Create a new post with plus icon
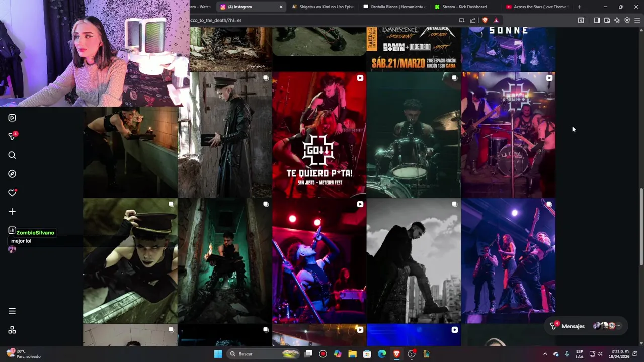This screenshot has width=644, height=362. (x=12, y=212)
